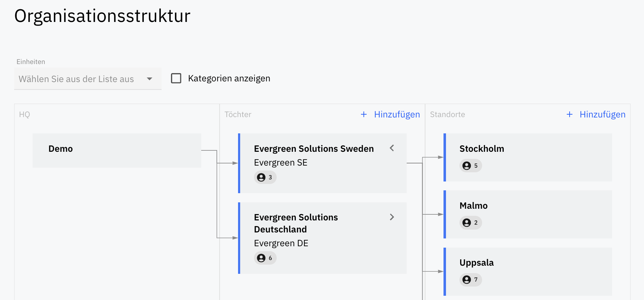Click dropdown arrow in Einheiten field

point(149,79)
